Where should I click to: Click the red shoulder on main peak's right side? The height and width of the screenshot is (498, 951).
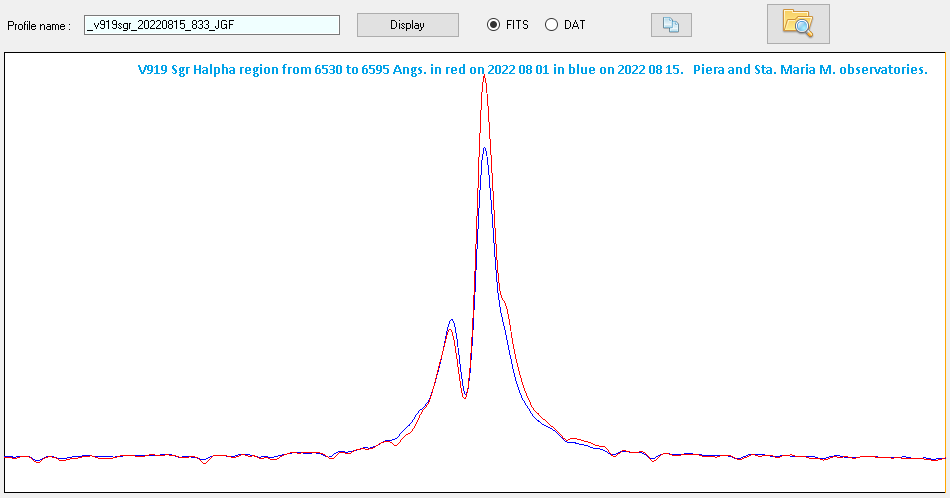505,298
